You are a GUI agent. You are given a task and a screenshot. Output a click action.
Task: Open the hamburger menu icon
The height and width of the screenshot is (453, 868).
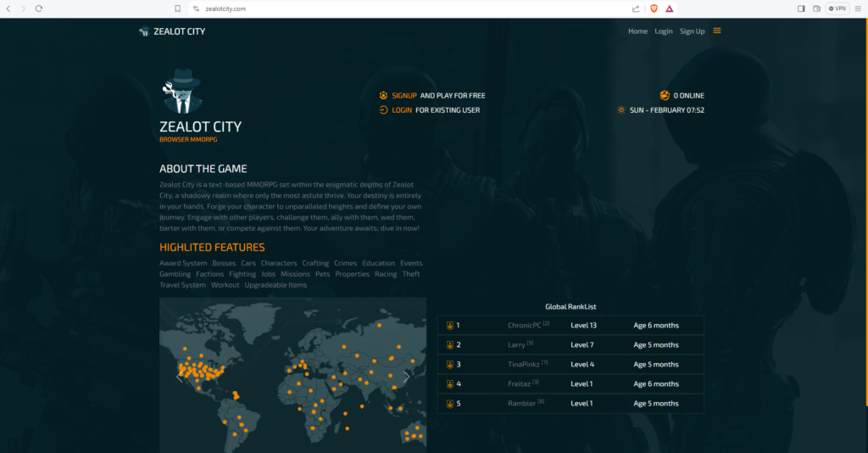pos(717,31)
